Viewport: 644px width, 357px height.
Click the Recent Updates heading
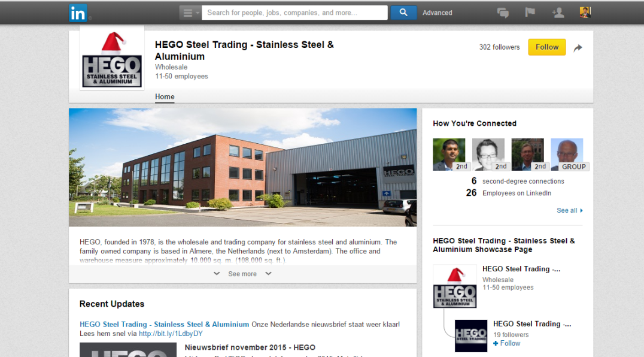pyautogui.click(x=112, y=304)
